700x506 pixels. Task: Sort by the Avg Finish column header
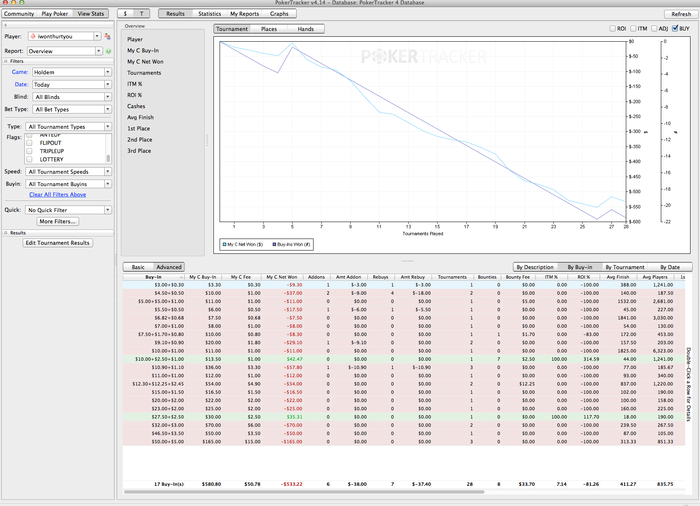(x=618, y=277)
